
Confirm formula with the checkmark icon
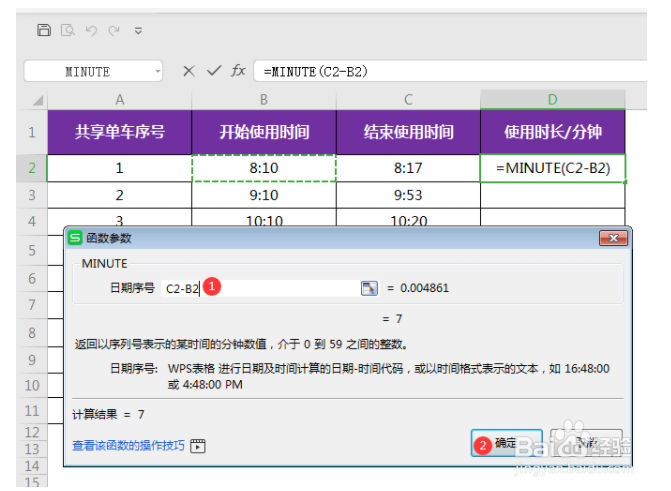click(214, 71)
